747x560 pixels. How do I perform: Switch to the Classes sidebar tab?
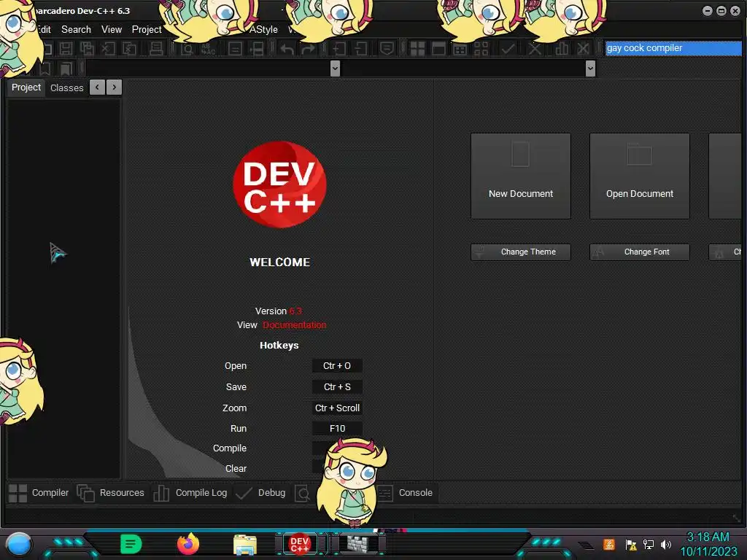[x=66, y=87]
